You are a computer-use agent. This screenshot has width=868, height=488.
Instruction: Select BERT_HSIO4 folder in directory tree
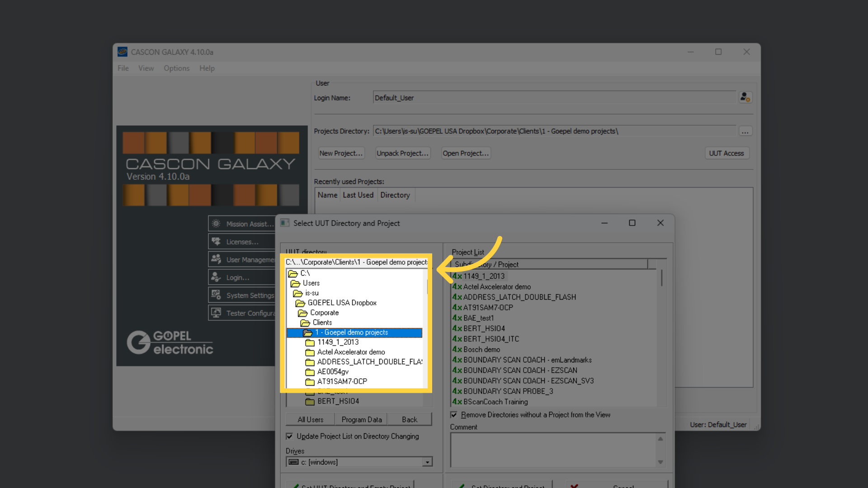[338, 401]
